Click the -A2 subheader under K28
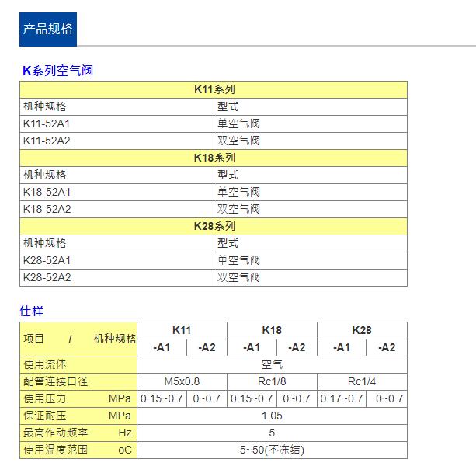 coord(387,347)
